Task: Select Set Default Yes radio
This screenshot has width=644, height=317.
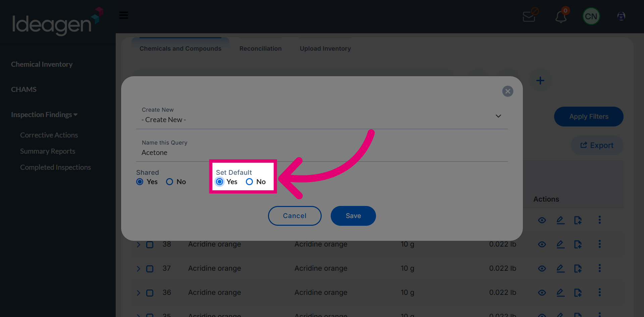Action: pyautogui.click(x=220, y=181)
